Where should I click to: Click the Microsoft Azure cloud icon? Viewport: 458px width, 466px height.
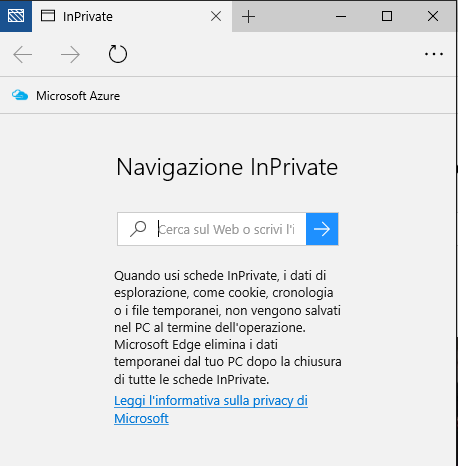pos(20,95)
